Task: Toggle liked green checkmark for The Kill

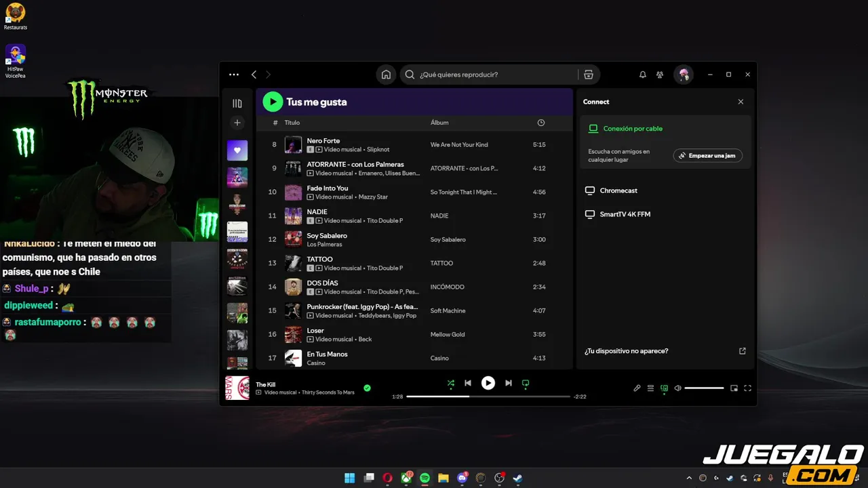Action: point(367,388)
